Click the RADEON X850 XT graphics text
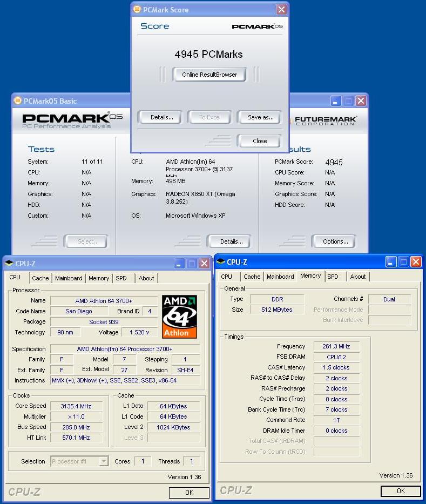 point(200,198)
